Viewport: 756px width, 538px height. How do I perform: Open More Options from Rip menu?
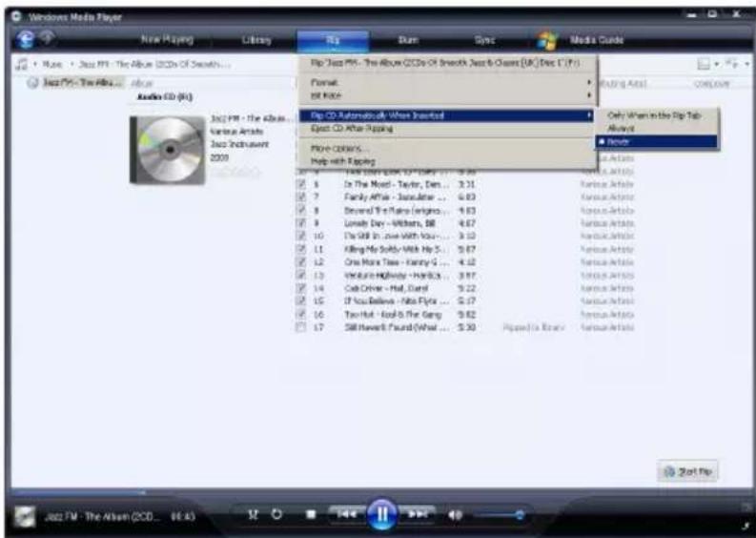click(x=447, y=148)
